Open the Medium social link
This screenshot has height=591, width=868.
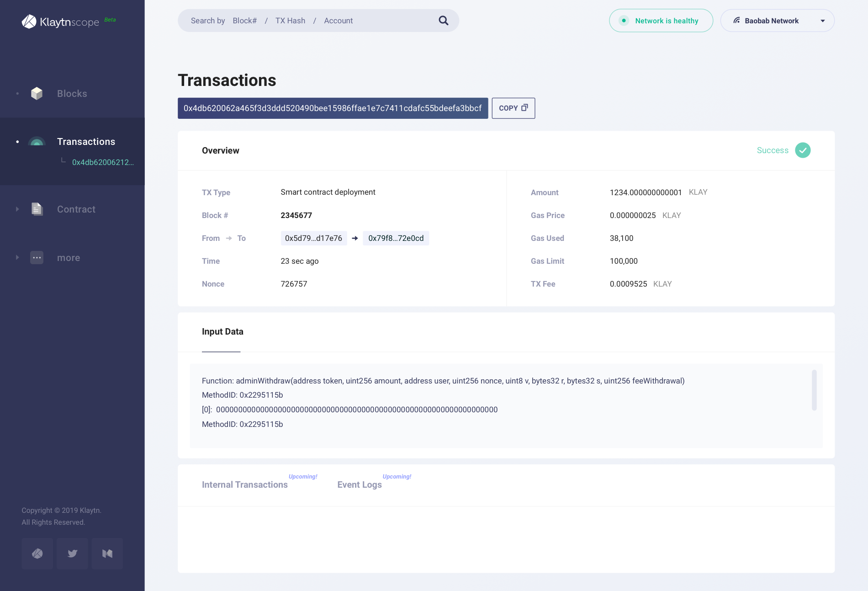[x=107, y=554]
